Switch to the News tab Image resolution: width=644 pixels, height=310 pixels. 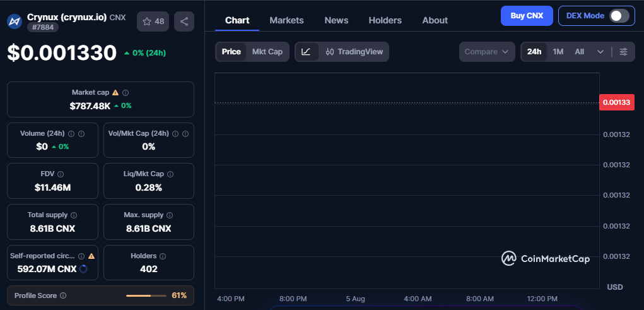tap(336, 20)
